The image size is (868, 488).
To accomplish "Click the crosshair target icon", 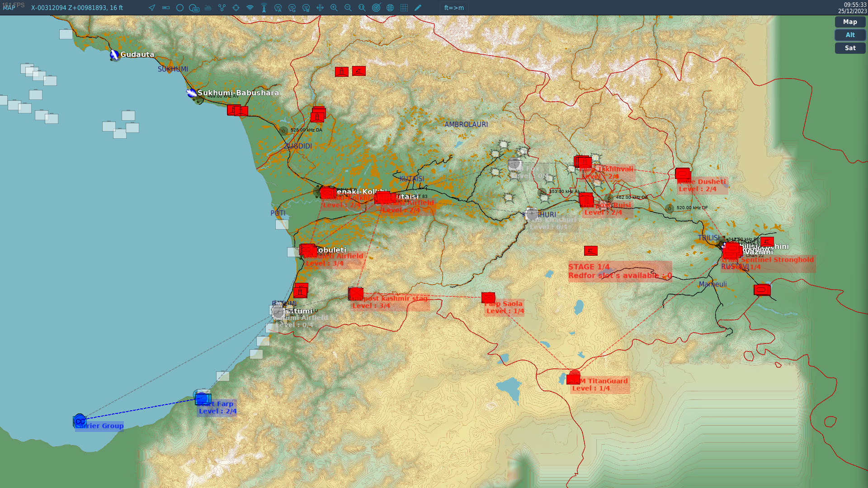I will tap(236, 8).
